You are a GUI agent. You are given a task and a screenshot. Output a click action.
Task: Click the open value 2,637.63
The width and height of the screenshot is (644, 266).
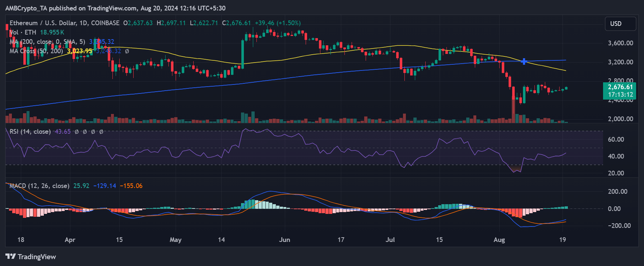pyautogui.click(x=138, y=23)
